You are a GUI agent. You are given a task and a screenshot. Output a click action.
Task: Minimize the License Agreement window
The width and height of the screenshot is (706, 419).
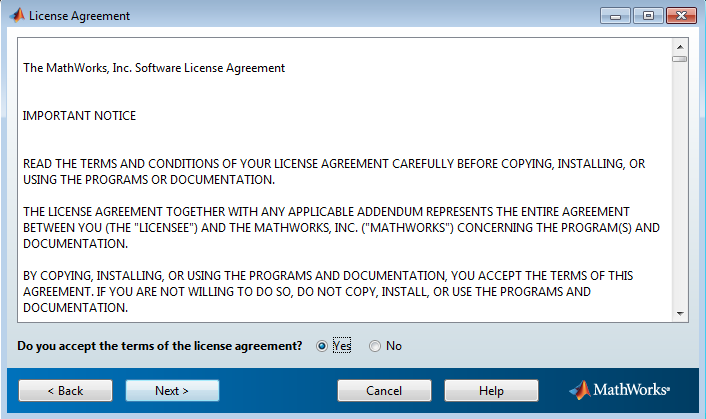click(x=615, y=16)
